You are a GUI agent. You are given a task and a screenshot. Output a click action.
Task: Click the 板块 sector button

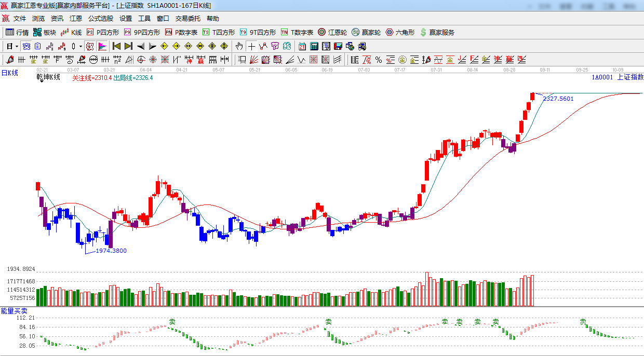pos(45,32)
